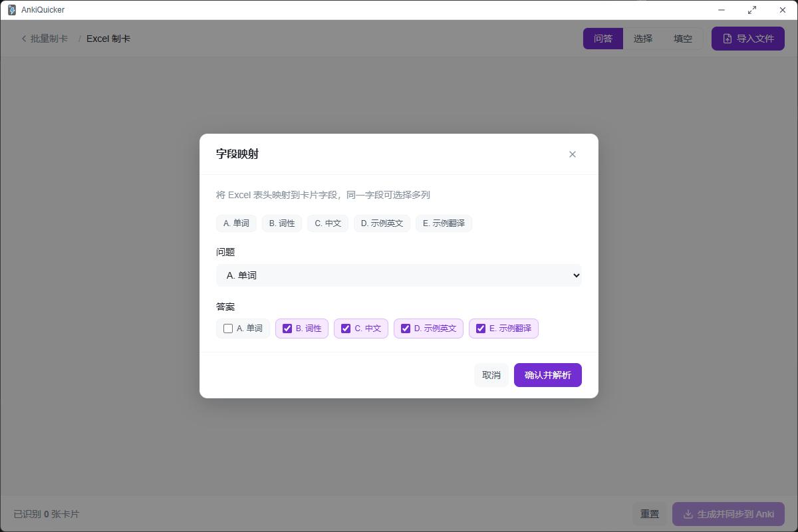Uncheck the D. 示例英文 answer checkbox
Screen dimensions: 798x532
[x=406, y=329]
